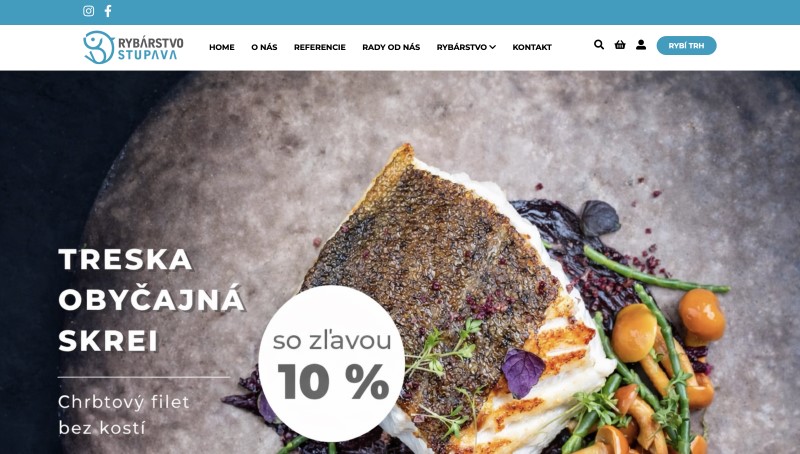This screenshot has width=800, height=454.
Task: Open the Facebook page icon
Action: [108, 11]
